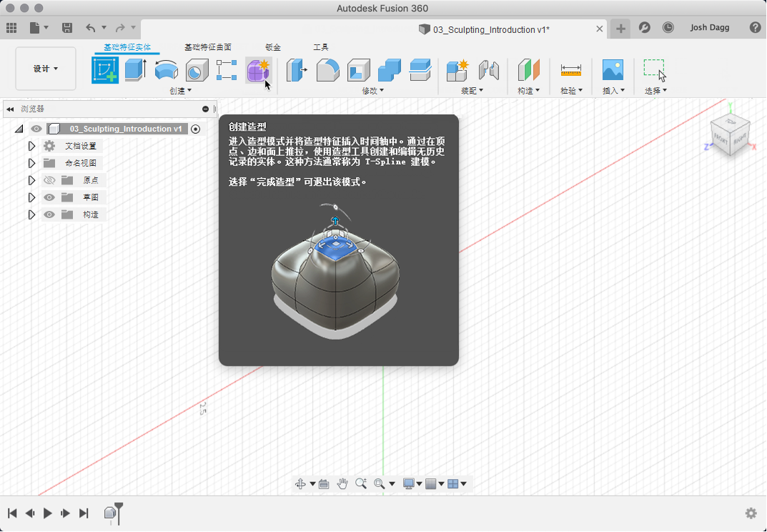Click the Offset Plane construct icon

click(x=529, y=70)
